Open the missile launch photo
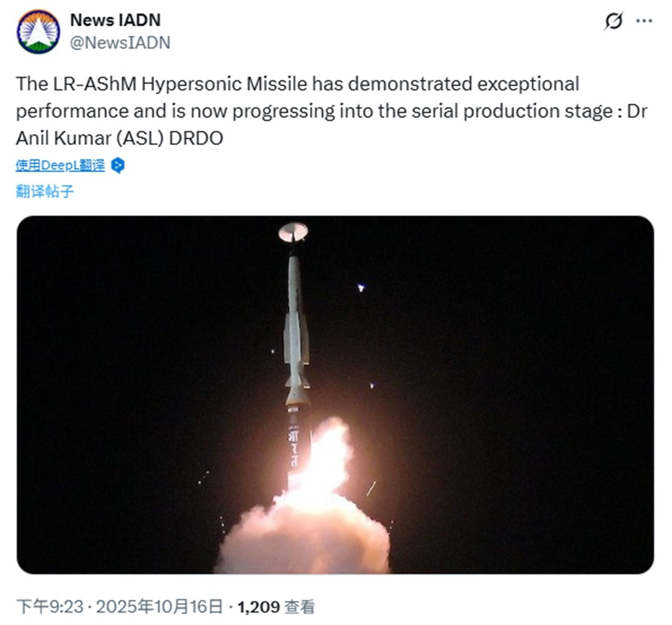 click(x=335, y=394)
